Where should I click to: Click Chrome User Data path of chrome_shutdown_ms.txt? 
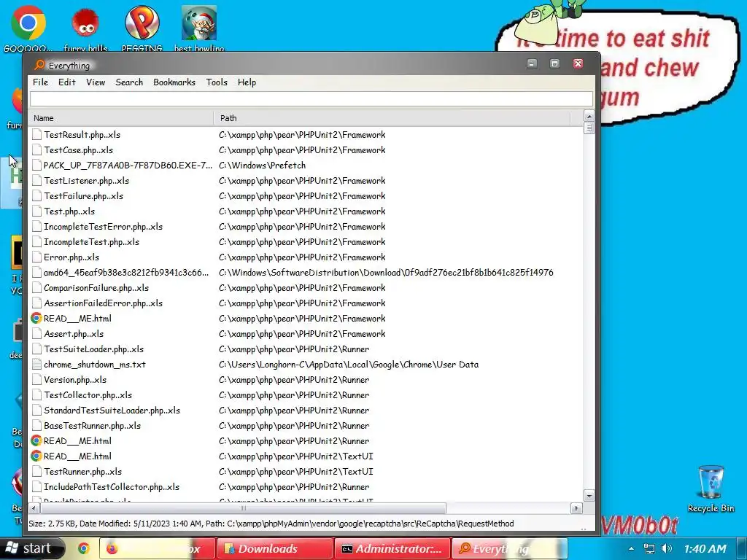tap(349, 365)
